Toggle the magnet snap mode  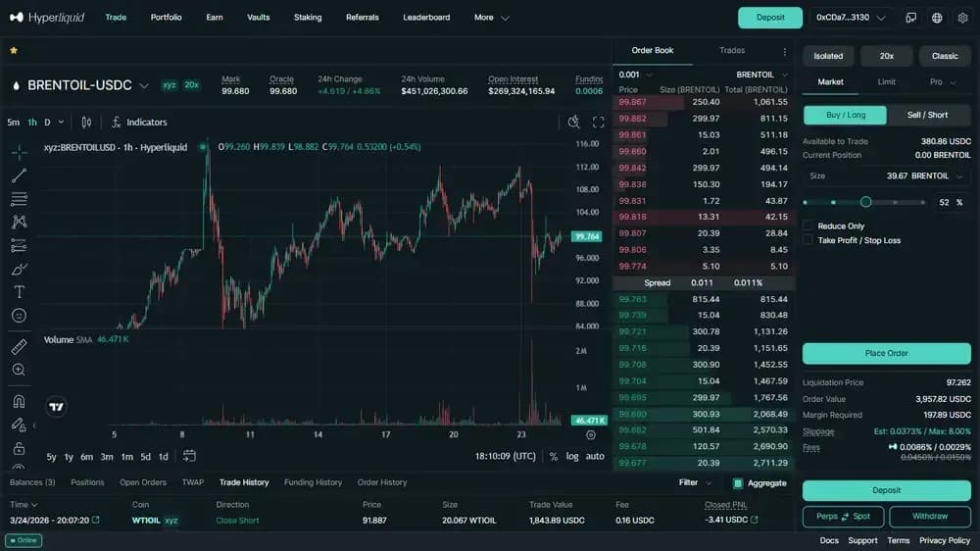coord(19,401)
